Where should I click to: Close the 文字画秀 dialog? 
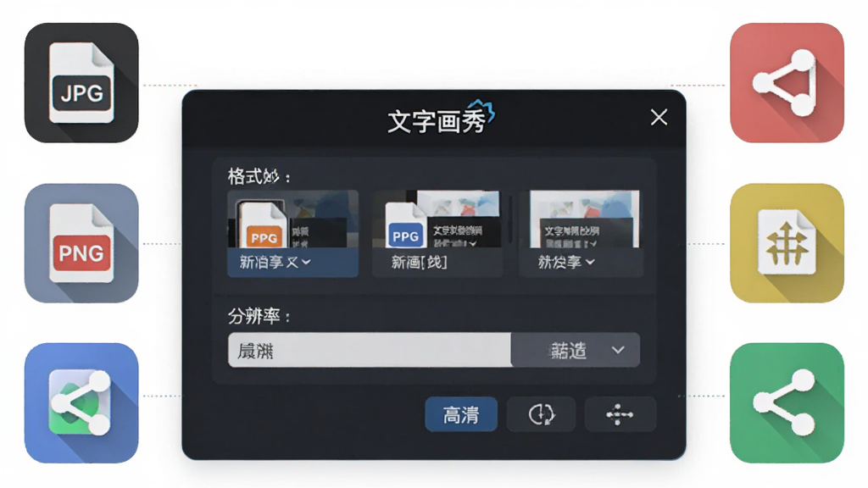[x=659, y=117]
